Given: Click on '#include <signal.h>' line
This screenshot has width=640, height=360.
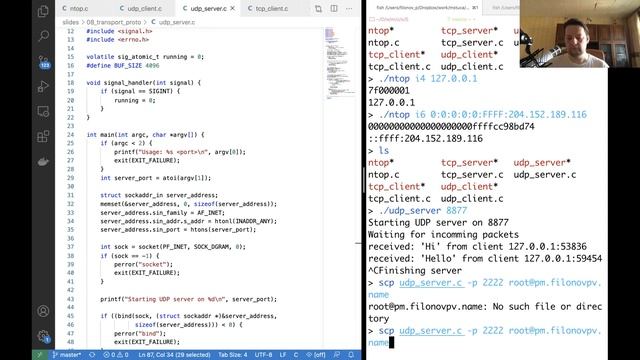Looking at the screenshot, I should (119, 31).
